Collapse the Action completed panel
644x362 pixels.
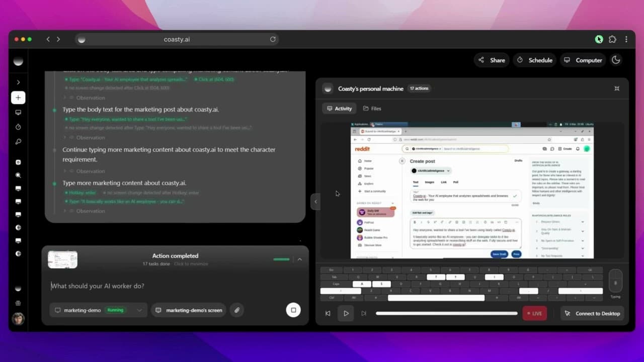(x=300, y=259)
